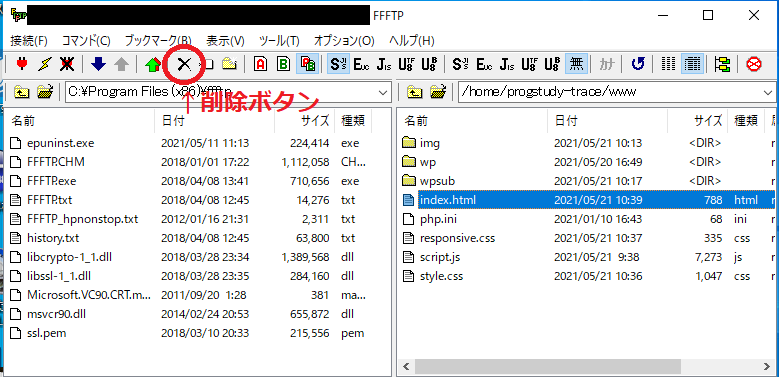Screen dimensions: 779x377
Task: Sort remote pane by 日付 column header
Action: [608, 121]
